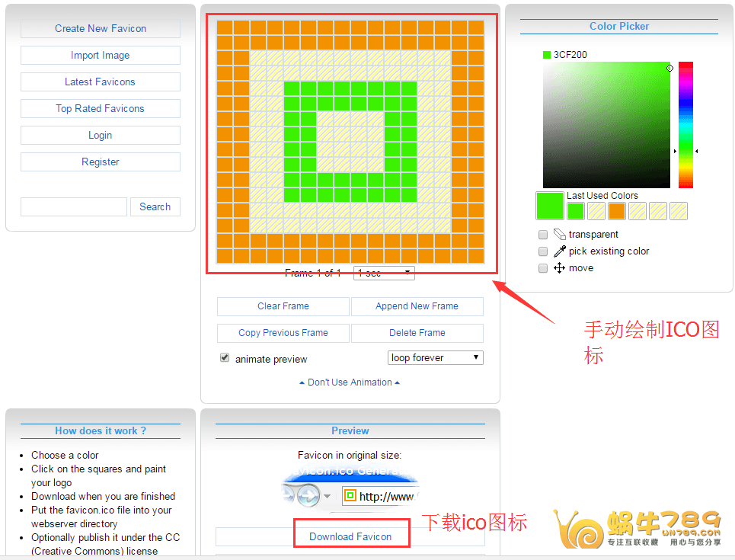Select the eyedropper pick existing color icon
This screenshot has height=560, width=735.
pos(560,251)
